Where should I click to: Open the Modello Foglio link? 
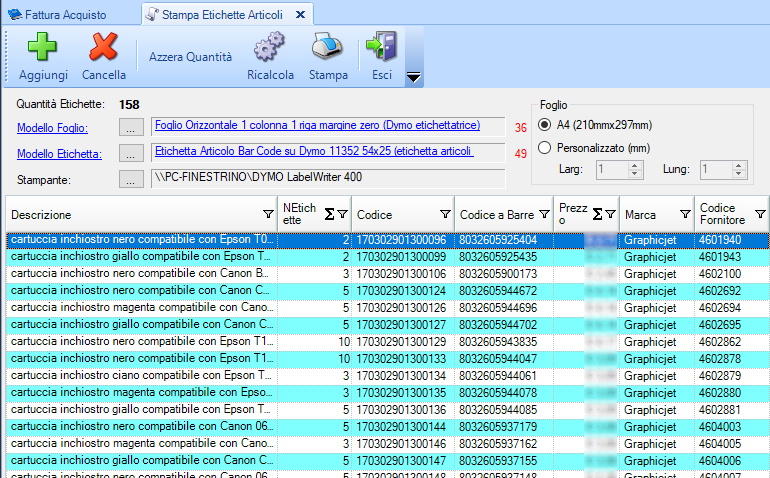click(53, 127)
